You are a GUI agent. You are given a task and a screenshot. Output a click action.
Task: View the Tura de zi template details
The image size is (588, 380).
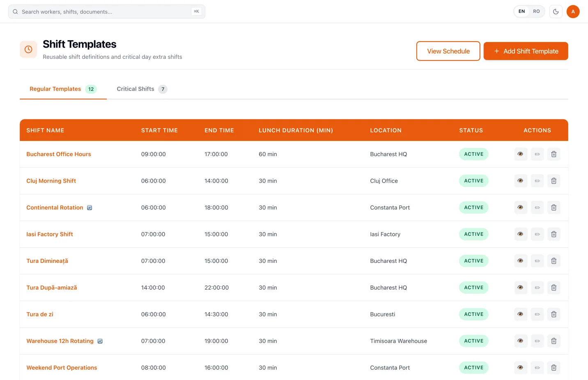pyautogui.click(x=521, y=314)
